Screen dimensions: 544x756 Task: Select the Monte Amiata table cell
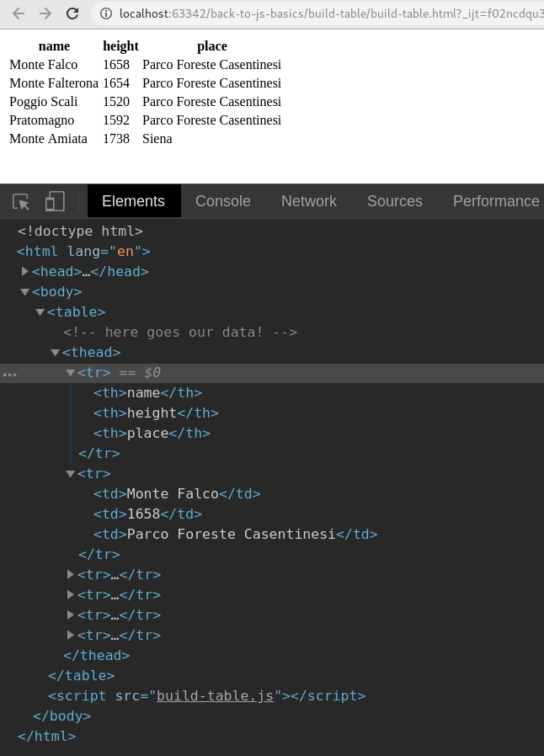48,139
